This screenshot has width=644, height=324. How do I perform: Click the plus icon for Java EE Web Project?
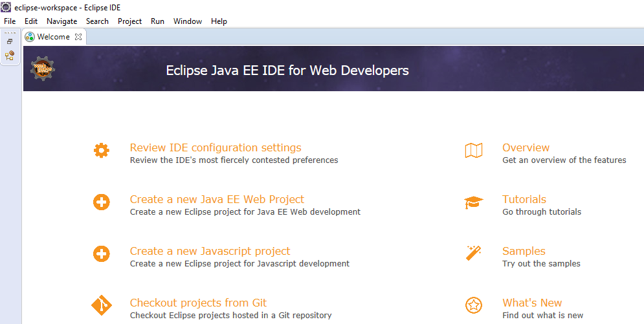point(102,202)
